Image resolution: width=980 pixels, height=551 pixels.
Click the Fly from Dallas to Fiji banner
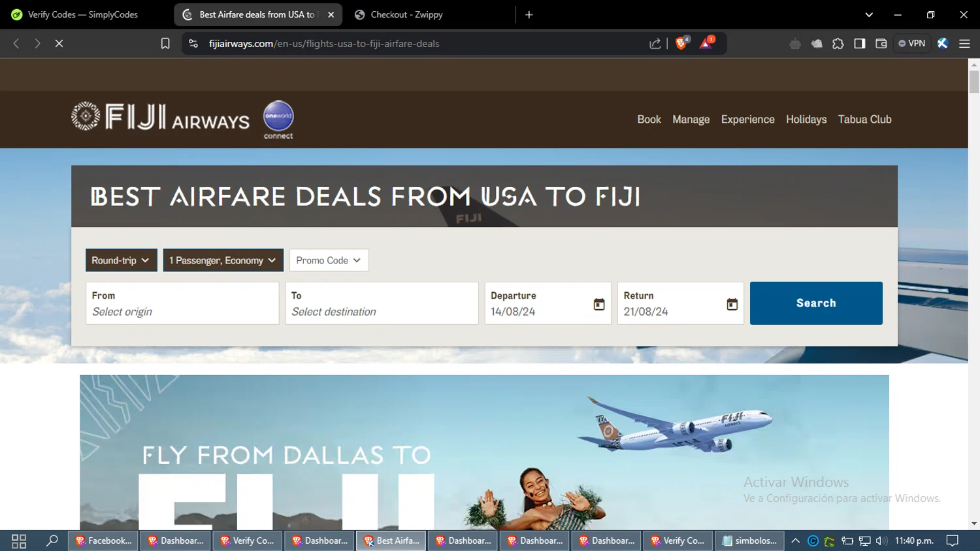(484, 452)
